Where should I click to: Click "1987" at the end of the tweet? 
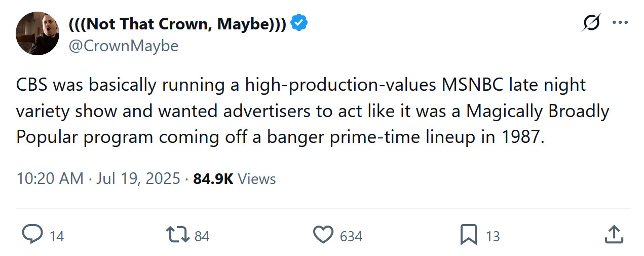(520, 137)
